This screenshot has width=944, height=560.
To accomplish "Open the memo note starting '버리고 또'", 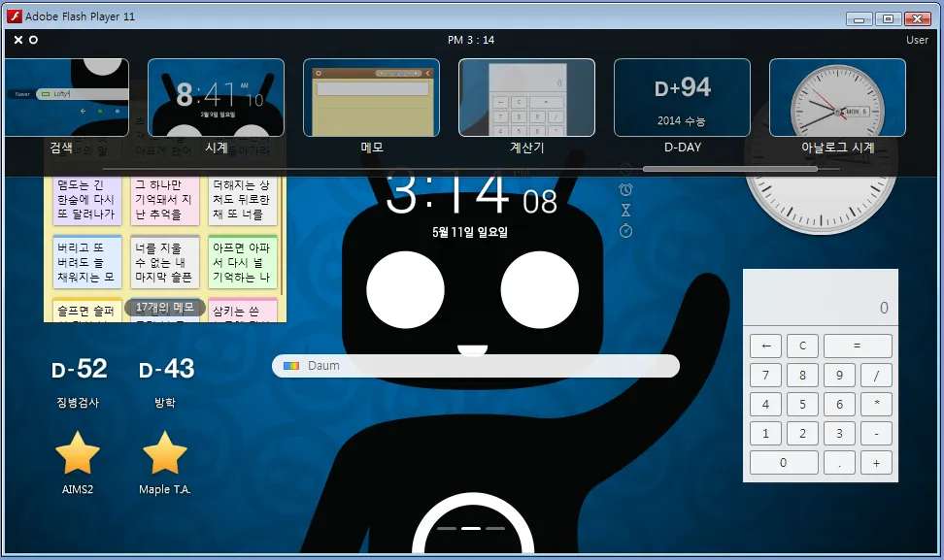I will point(87,263).
